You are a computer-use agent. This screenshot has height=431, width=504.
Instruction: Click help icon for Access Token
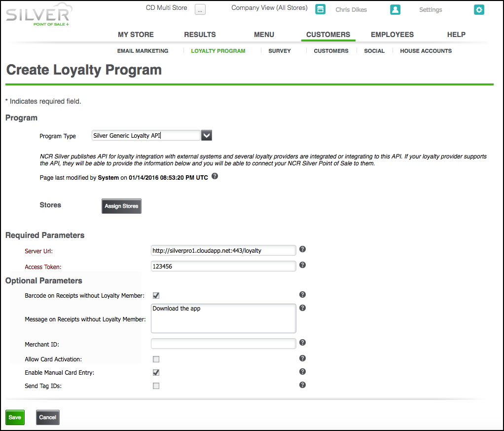302,265
